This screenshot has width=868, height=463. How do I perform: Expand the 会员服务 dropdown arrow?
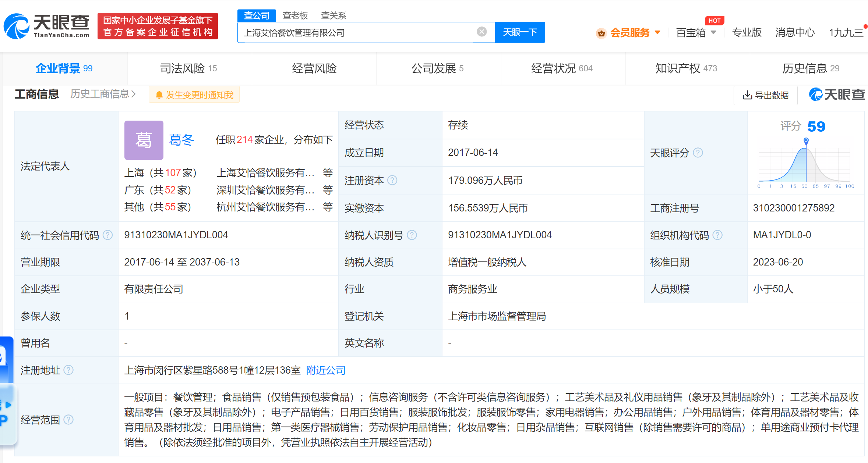[x=657, y=32]
